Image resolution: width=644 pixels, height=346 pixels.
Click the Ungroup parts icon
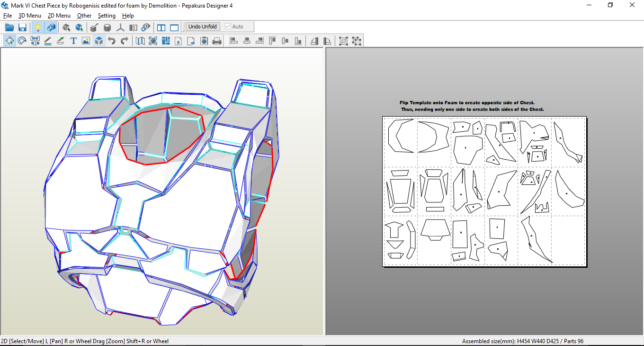(357, 41)
